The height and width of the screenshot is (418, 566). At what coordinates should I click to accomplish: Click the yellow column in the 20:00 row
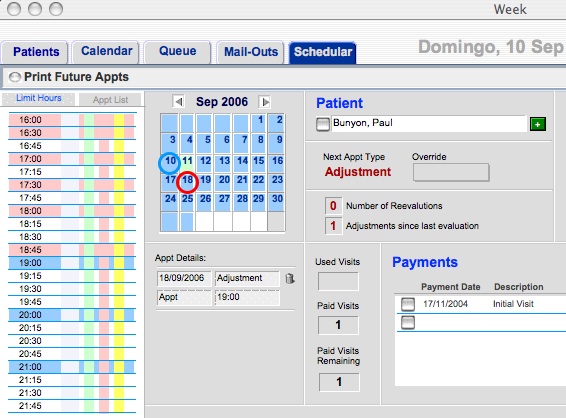(119, 315)
